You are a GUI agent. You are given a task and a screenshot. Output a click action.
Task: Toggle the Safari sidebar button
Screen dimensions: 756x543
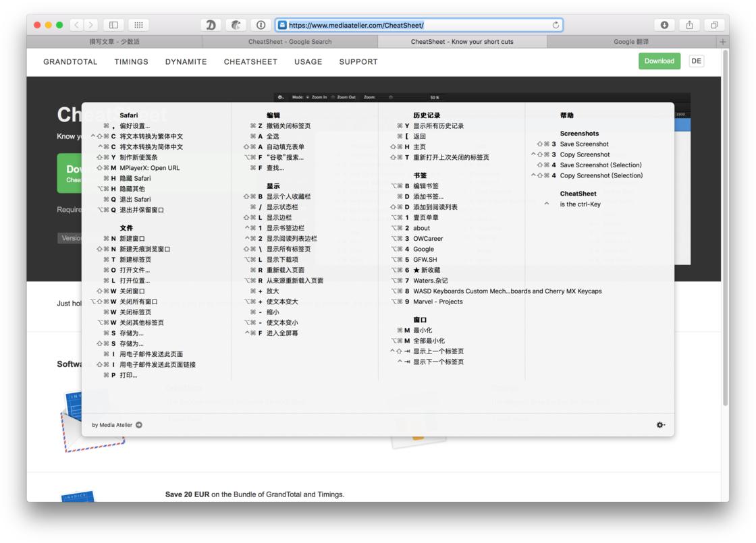pos(114,24)
